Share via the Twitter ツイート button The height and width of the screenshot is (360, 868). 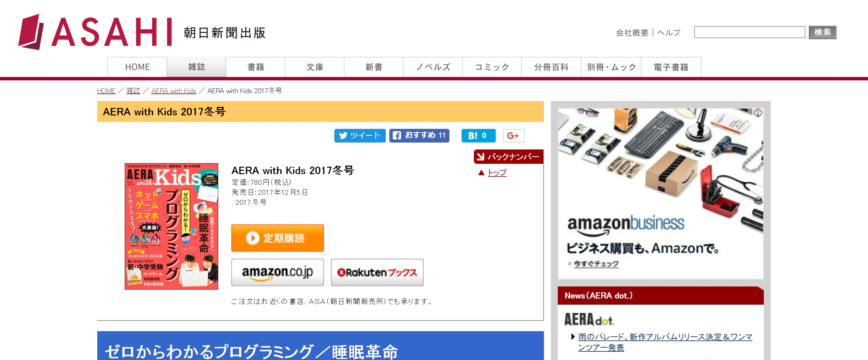coord(360,136)
